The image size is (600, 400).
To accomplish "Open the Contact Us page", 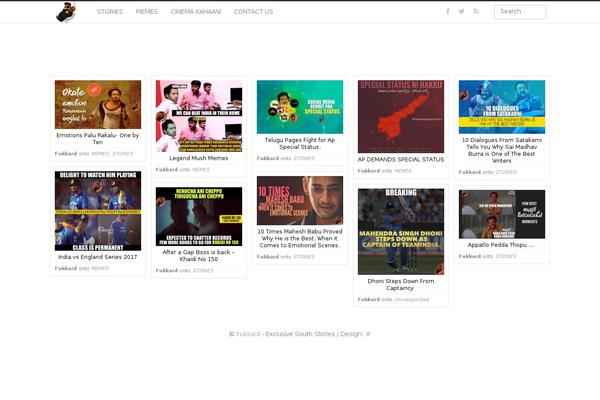I will (253, 12).
